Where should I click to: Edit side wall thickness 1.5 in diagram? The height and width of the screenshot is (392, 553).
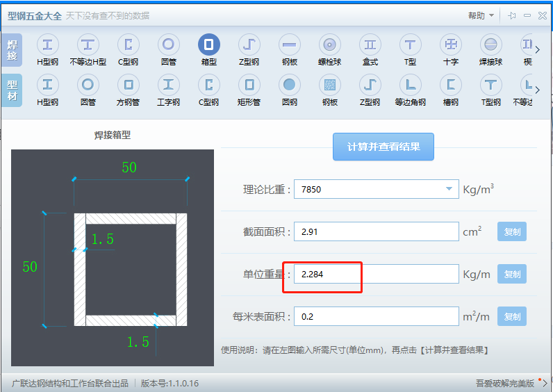[x=103, y=240]
